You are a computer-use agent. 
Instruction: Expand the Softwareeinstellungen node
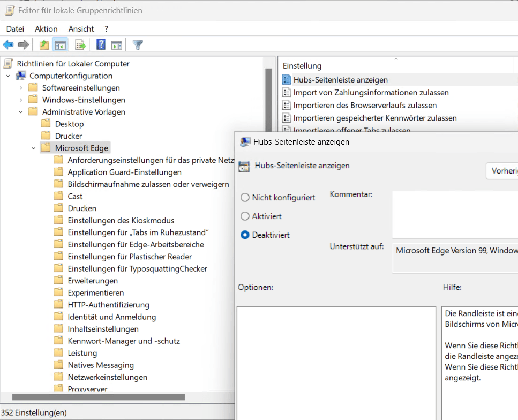(21, 88)
